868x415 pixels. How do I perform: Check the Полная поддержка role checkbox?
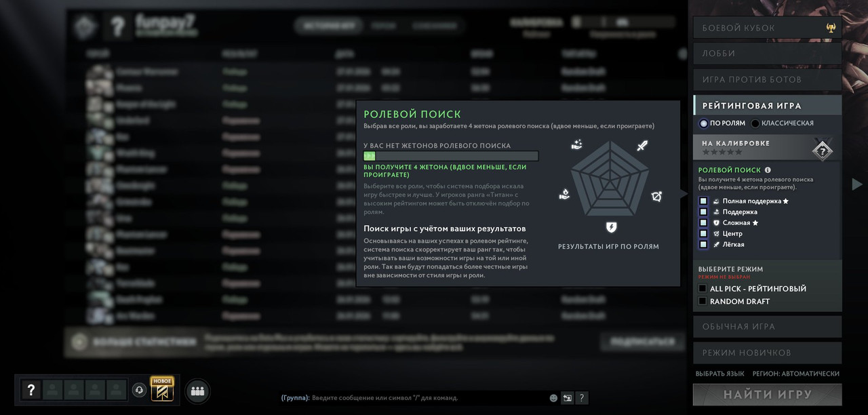click(x=703, y=201)
